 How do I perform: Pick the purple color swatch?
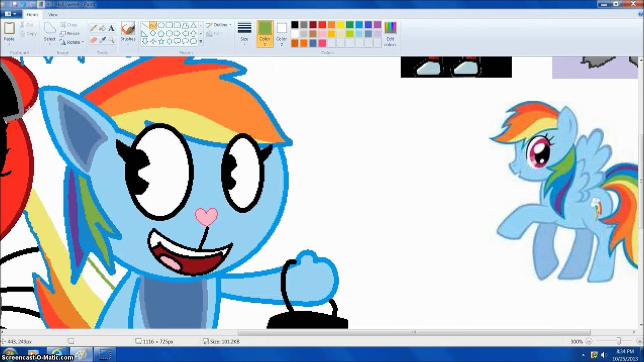(x=377, y=25)
